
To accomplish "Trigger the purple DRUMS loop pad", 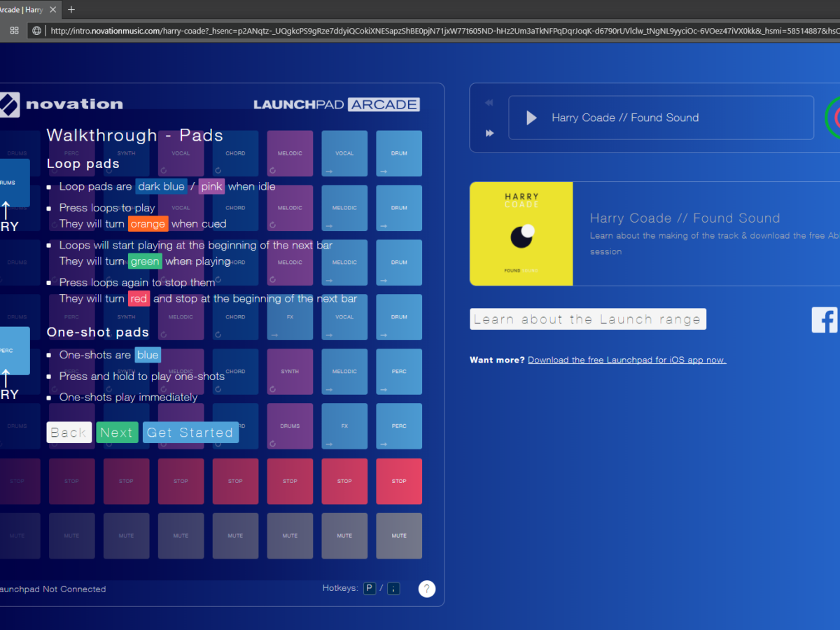I will coord(290,426).
